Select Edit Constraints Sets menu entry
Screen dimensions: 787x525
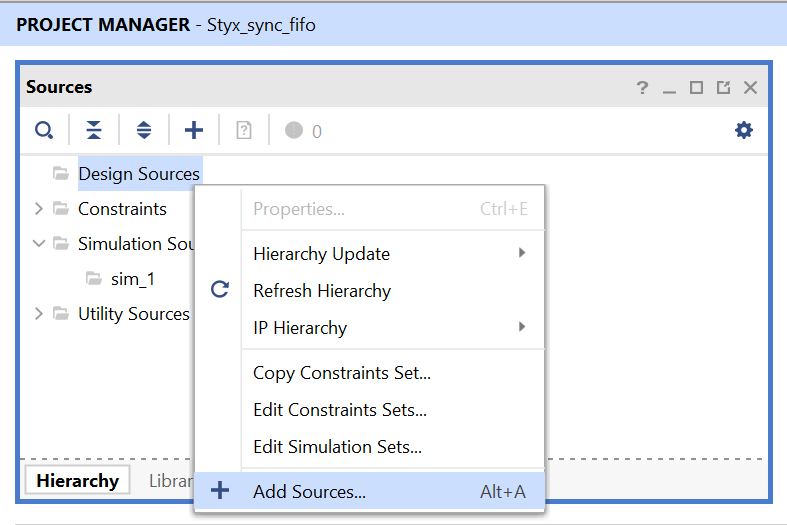(340, 410)
